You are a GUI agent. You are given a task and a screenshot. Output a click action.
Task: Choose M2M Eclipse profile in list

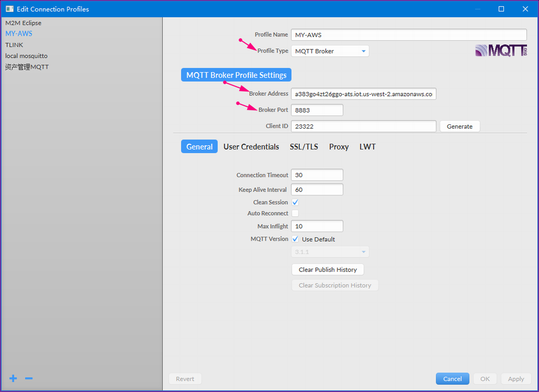pos(23,23)
